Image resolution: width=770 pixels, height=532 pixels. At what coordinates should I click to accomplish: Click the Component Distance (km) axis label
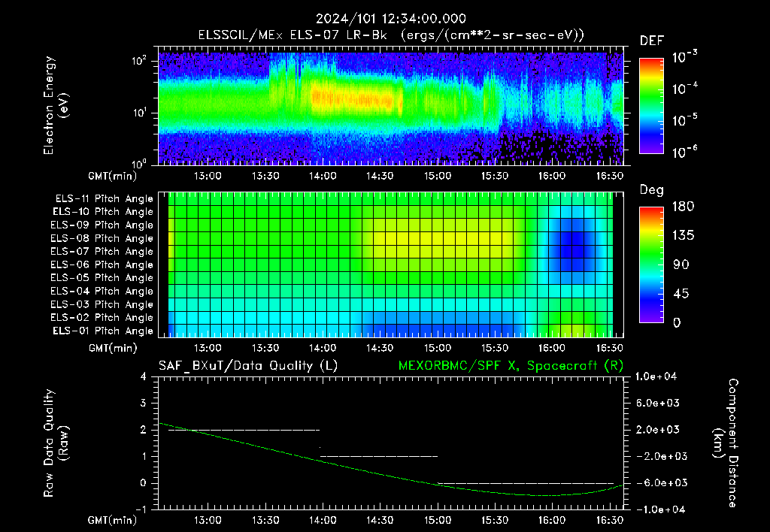pyautogui.click(x=726, y=443)
